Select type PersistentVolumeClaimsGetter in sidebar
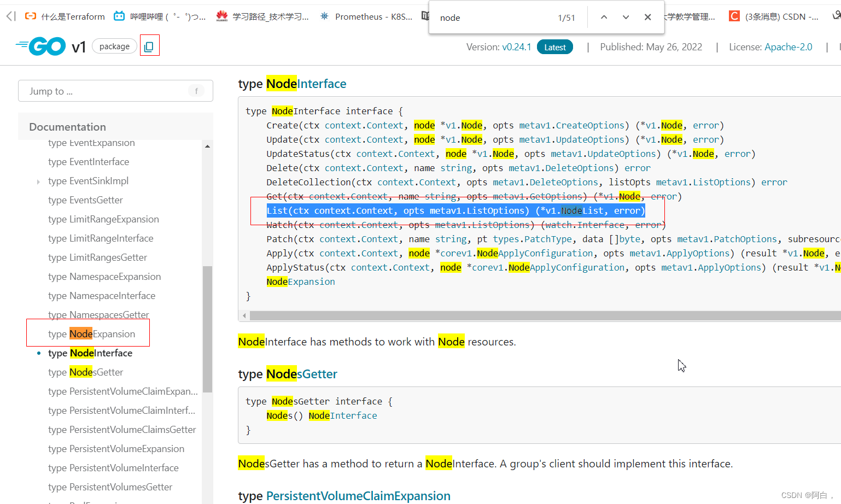 point(122,430)
